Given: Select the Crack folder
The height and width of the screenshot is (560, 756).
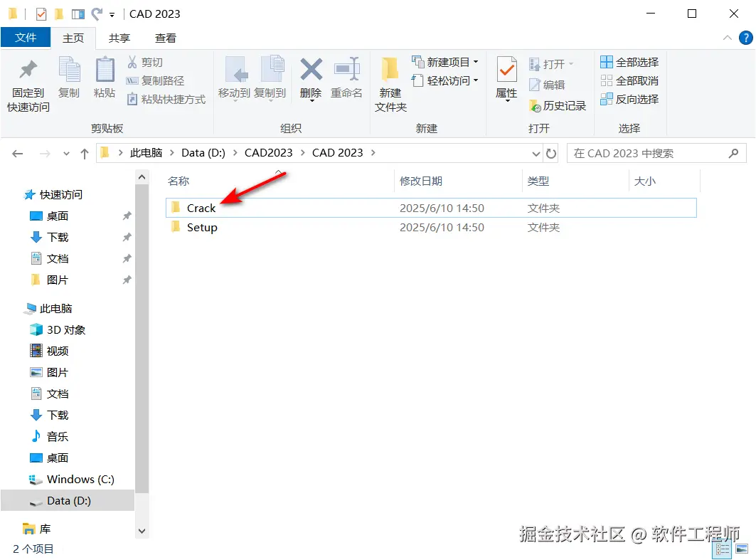Looking at the screenshot, I should tap(431, 208).
